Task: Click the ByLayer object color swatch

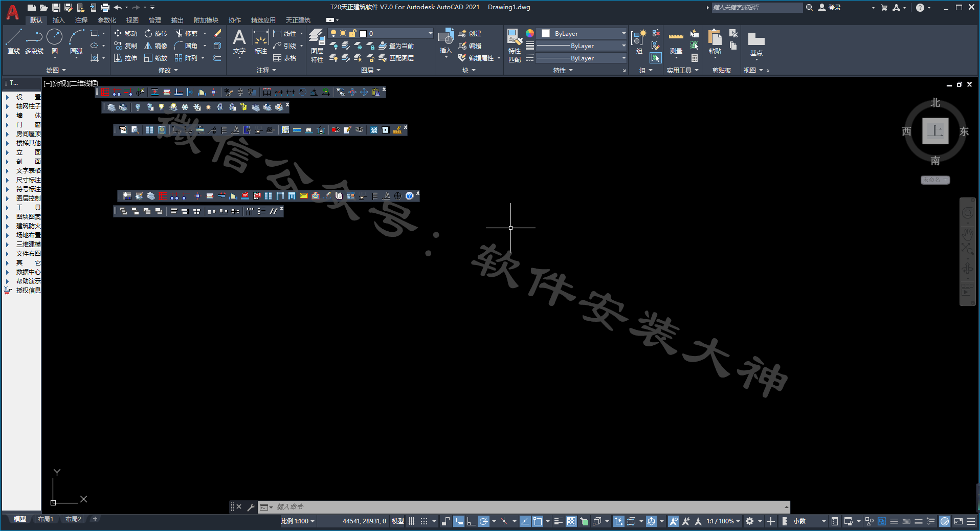Action: point(546,33)
